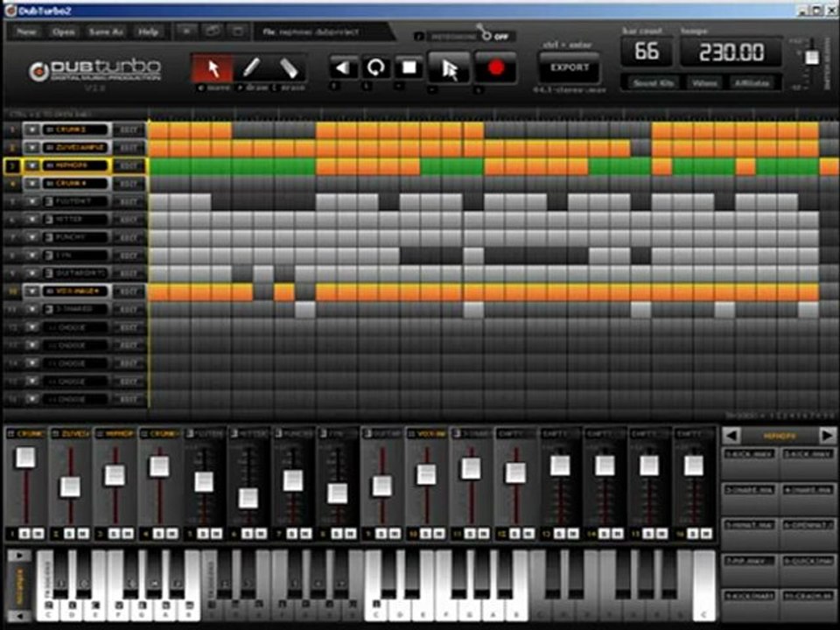Click the rewind to start button
The height and width of the screenshot is (630, 840).
(x=343, y=67)
